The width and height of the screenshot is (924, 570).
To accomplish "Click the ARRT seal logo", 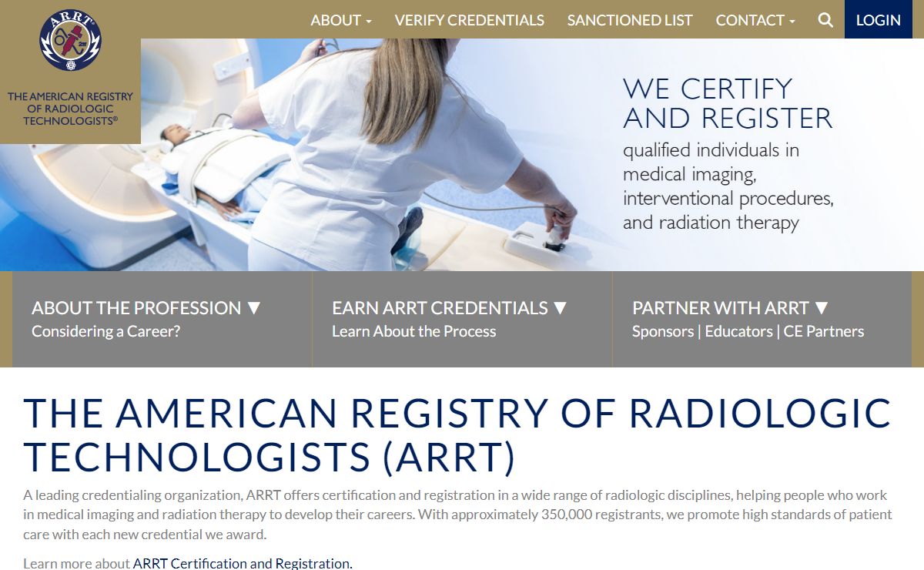I will coord(70,40).
